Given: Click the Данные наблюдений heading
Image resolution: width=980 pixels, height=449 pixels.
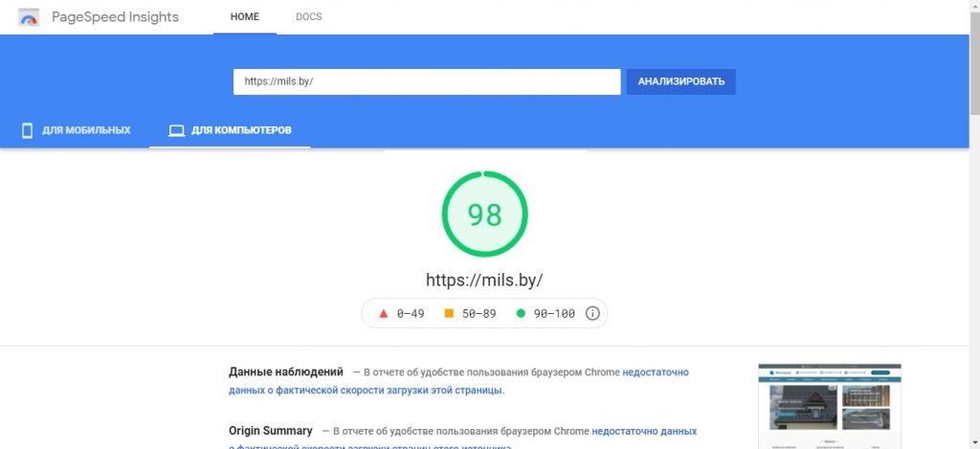Looking at the screenshot, I should (x=285, y=372).
